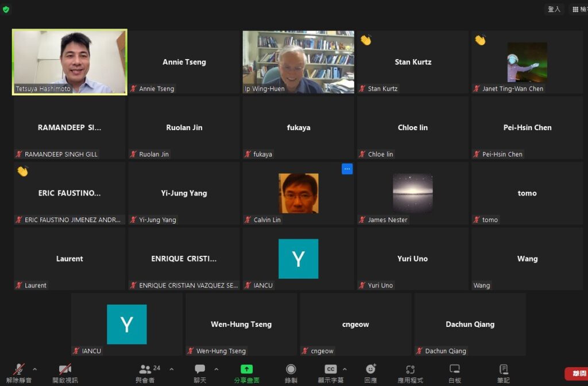The height and width of the screenshot is (386, 588).
Task: Click the Stan Kurtz name in the tile center
Action: tap(413, 62)
